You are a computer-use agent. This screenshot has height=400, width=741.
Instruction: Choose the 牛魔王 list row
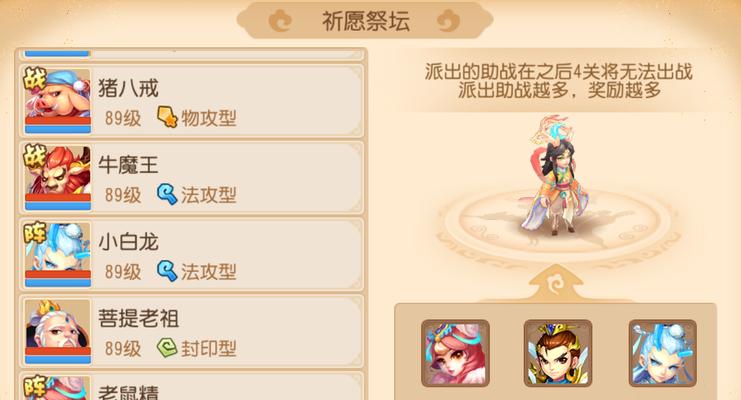tap(191, 178)
